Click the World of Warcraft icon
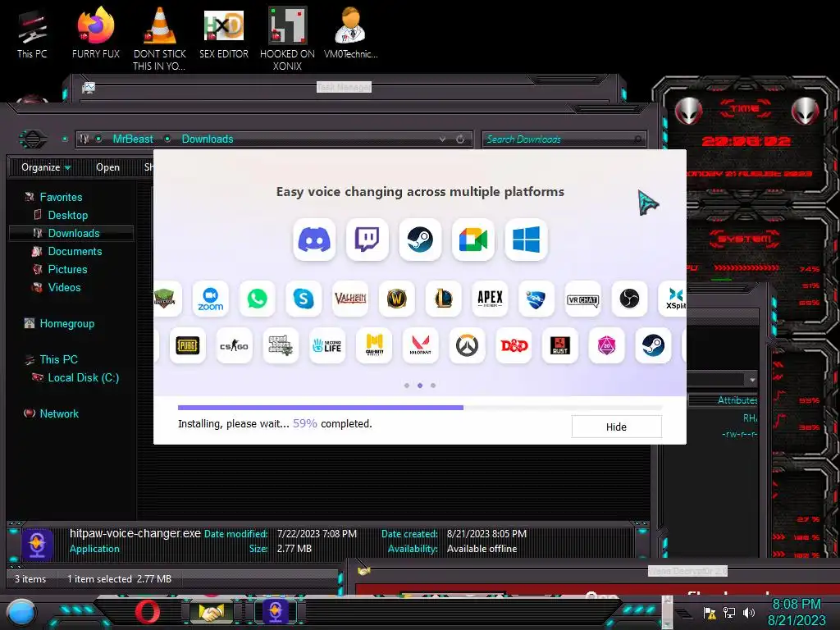The image size is (840, 630). pos(397,299)
